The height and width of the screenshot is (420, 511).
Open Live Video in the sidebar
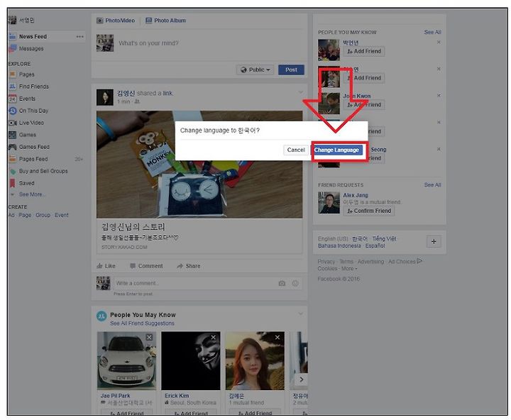[31, 123]
